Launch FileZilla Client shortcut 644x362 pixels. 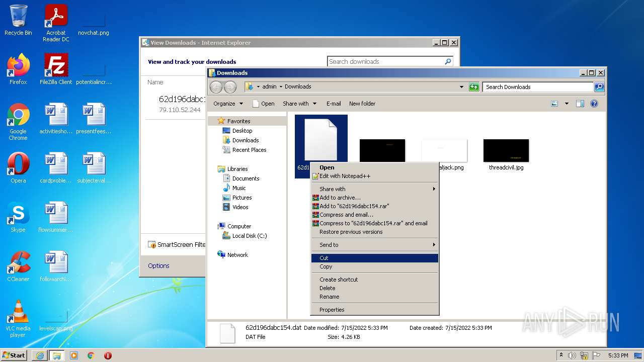56,69
